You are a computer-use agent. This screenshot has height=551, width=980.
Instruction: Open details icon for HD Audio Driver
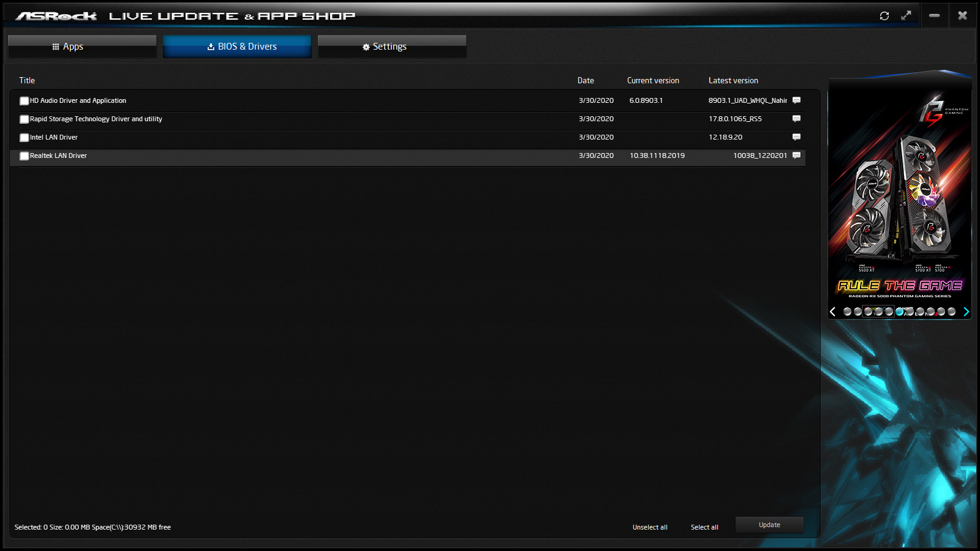[x=796, y=100]
